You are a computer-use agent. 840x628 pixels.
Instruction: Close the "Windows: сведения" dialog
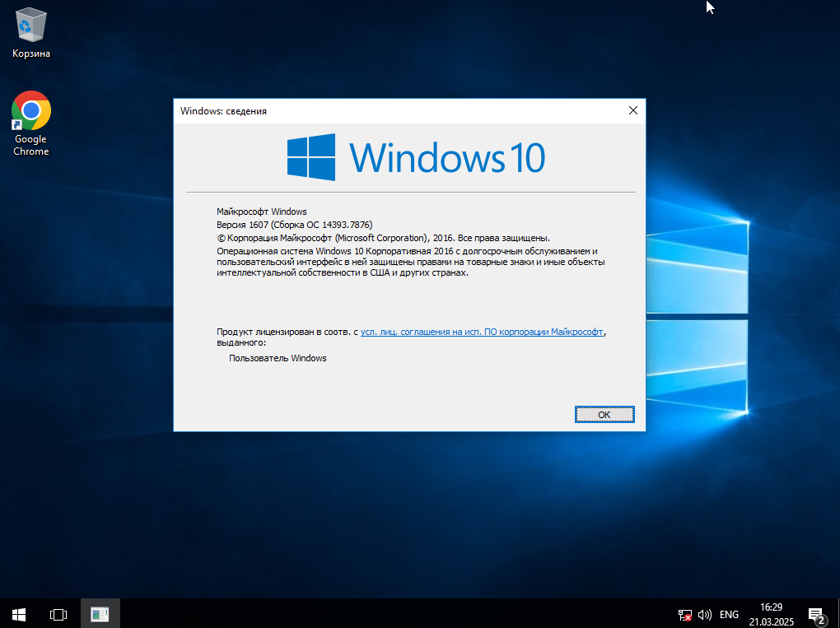(x=632, y=110)
